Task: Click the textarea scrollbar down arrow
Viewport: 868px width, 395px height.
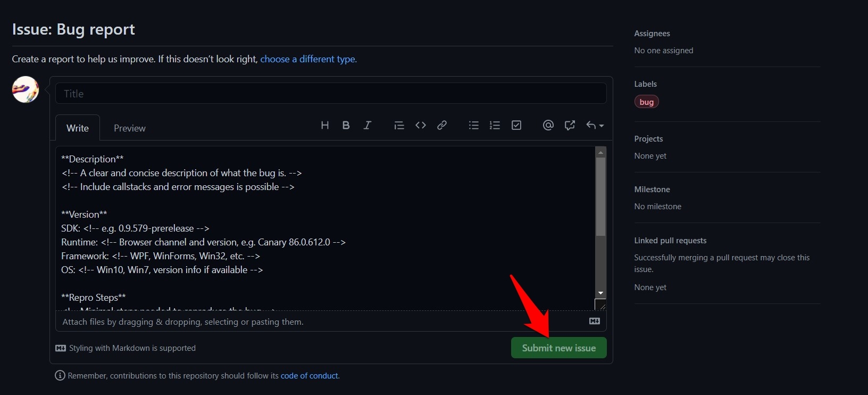Action: click(600, 293)
